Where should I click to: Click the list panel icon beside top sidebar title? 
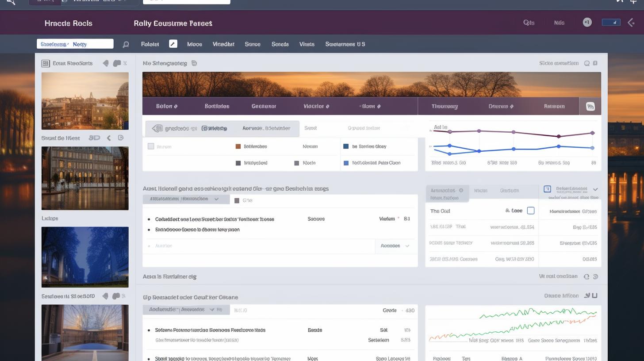pyautogui.click(x=46, y=63)
